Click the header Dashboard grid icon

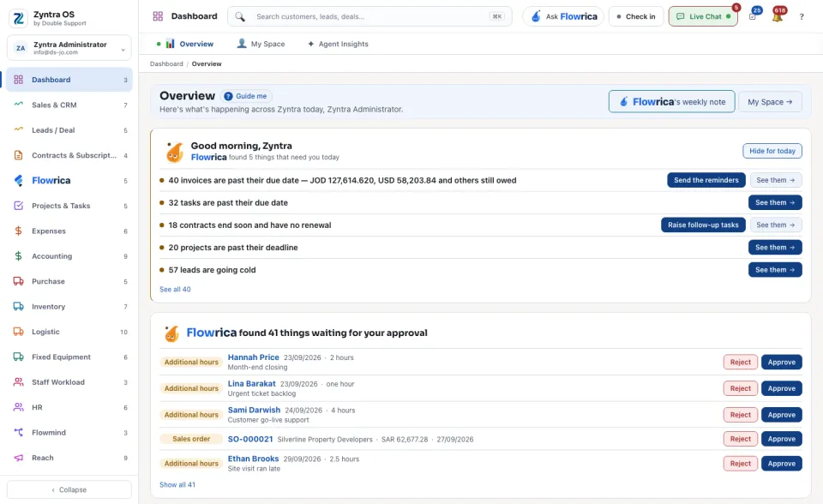pyautogui.click(x=158, y=16)
